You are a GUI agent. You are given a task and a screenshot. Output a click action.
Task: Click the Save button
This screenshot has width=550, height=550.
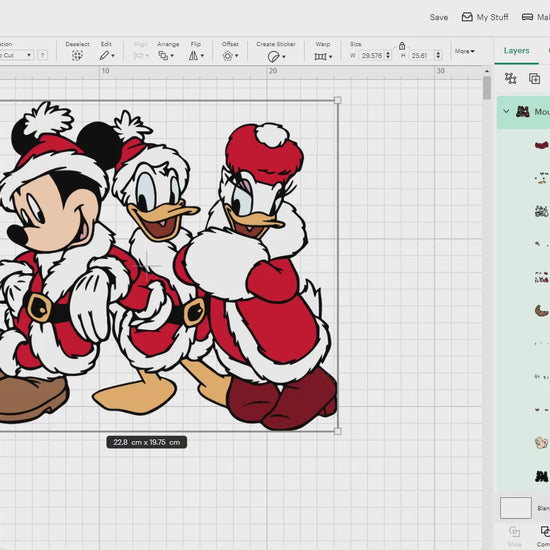tap(438, 17)
